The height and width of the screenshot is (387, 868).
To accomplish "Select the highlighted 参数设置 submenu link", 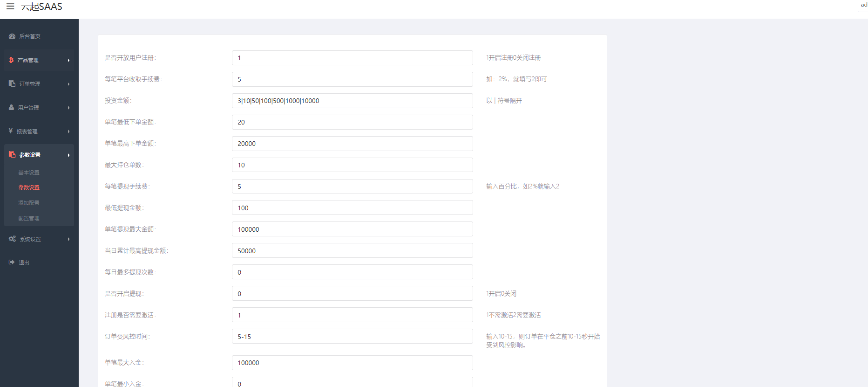I will pyautogui.click(x=29, y=187).
